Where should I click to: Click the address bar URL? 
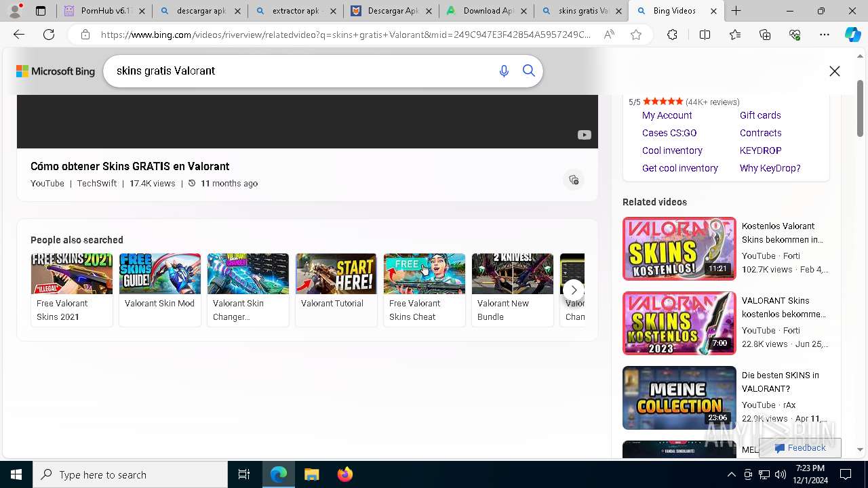(x=346, y=35)
